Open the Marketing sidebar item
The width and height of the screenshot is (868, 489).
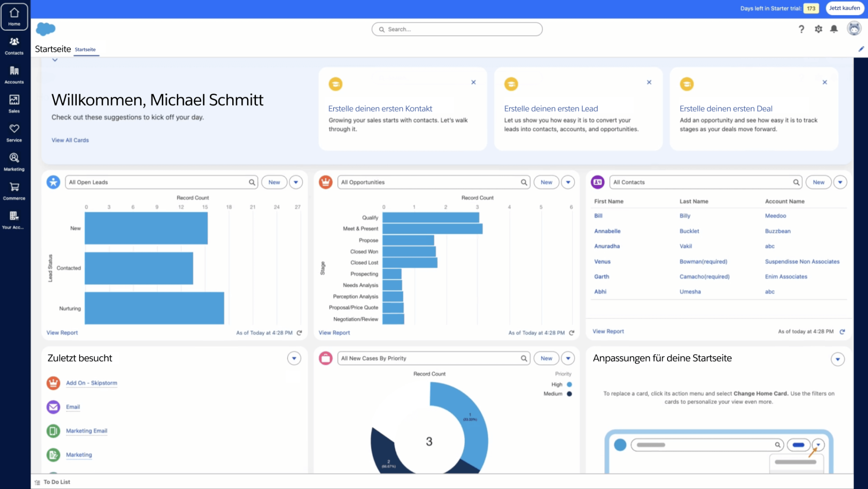point(14,162)
